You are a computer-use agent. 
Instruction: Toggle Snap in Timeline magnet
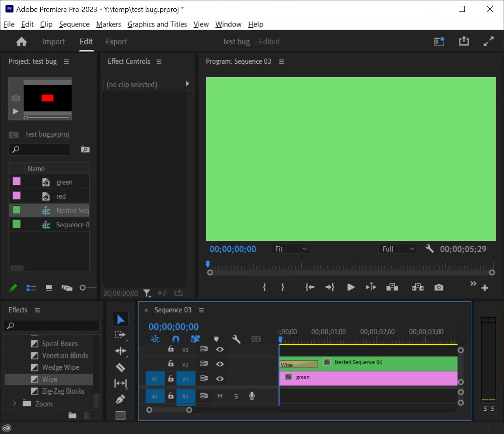tap(176, 339)
